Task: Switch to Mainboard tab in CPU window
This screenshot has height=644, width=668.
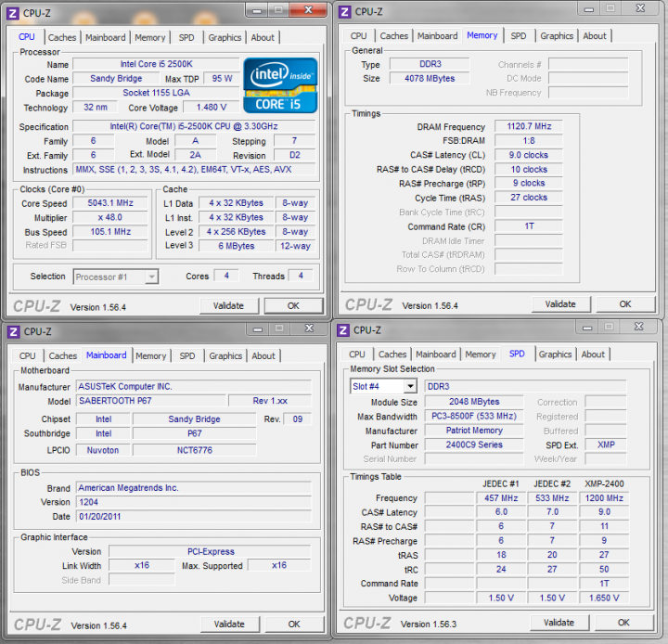Action: pyautogui.click(x=105, y=37)
